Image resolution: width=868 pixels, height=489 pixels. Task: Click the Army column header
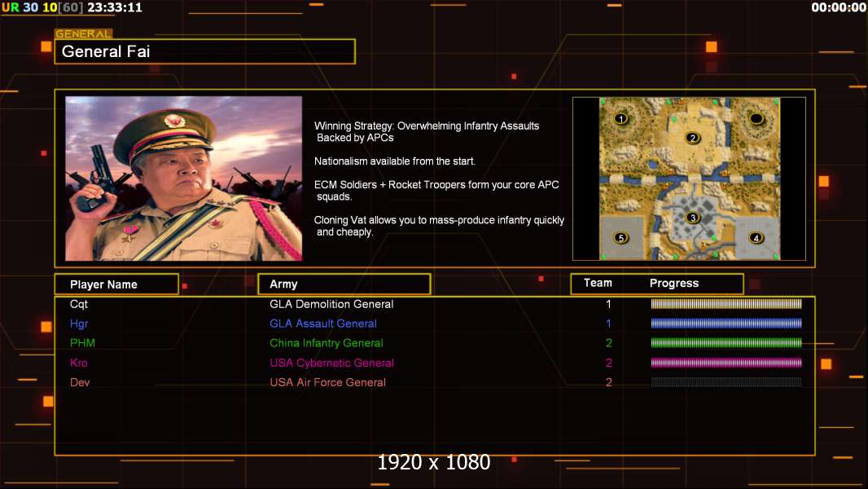tap(344, 284)
